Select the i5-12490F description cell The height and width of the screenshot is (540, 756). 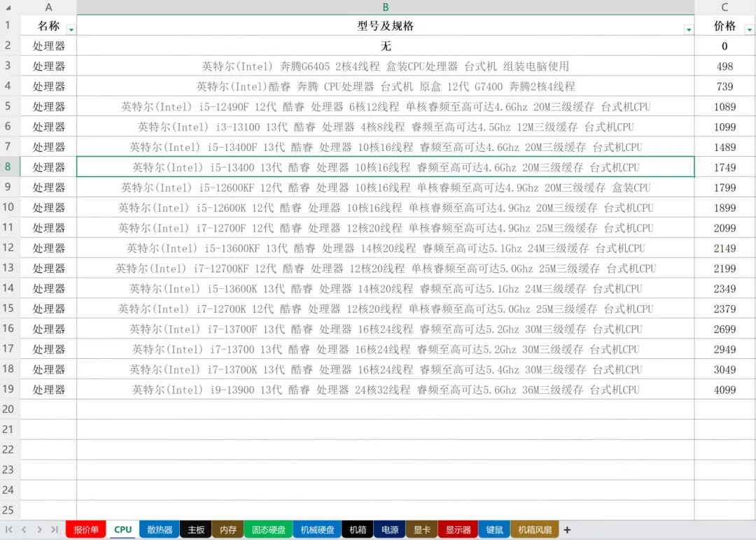385,106
